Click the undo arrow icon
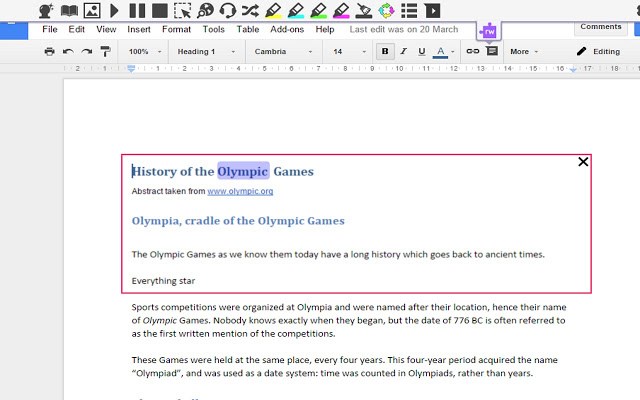The width and height of the screenshot is (640, 400). click(x=68, y=51)
